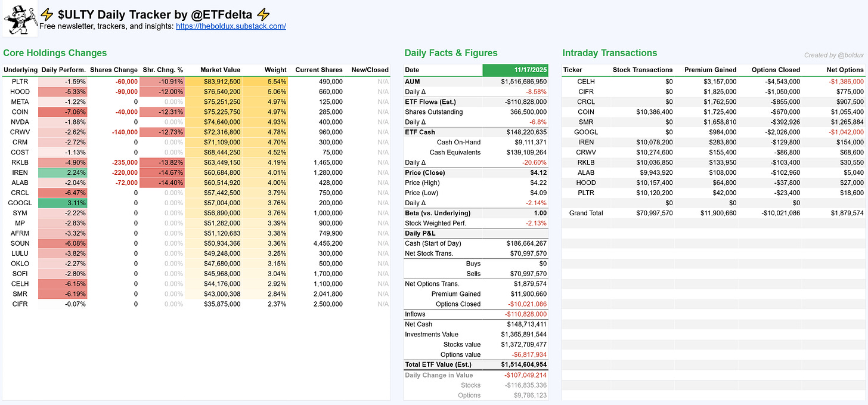Screen dimensions: 868x405
Task: Select HOOD daily performance -5.33% cell
Action: point(63,91)
